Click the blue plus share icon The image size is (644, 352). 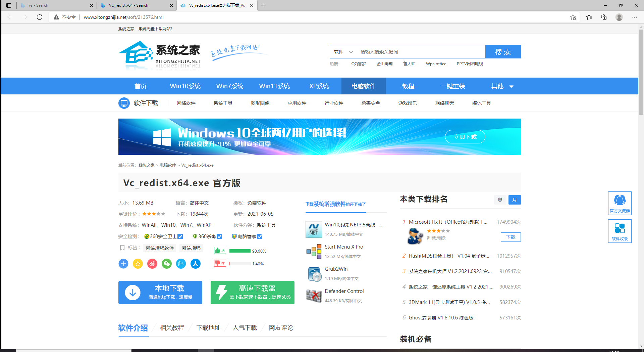[x=123, y=264]
